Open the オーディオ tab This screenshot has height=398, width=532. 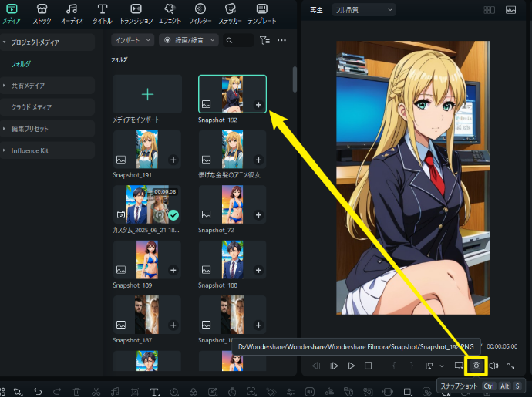(72, 14)
